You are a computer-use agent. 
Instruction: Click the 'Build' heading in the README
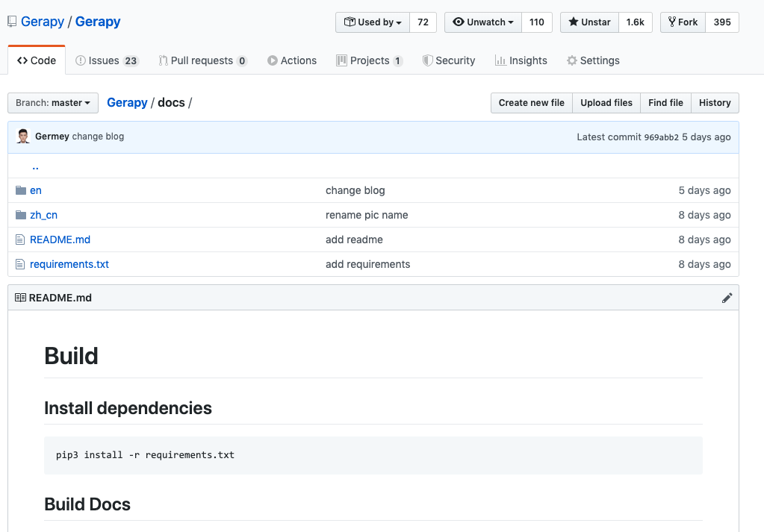[x=71, y=356]
